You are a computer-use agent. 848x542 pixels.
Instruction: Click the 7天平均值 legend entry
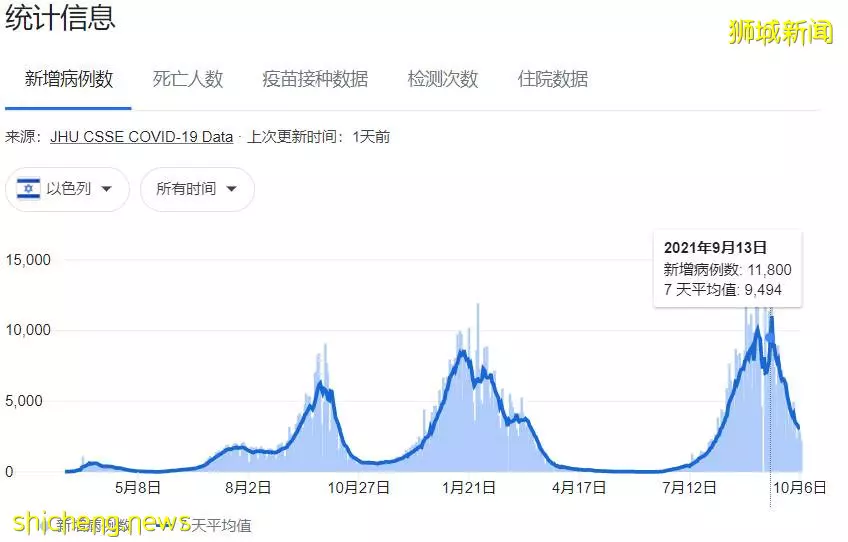215,525
